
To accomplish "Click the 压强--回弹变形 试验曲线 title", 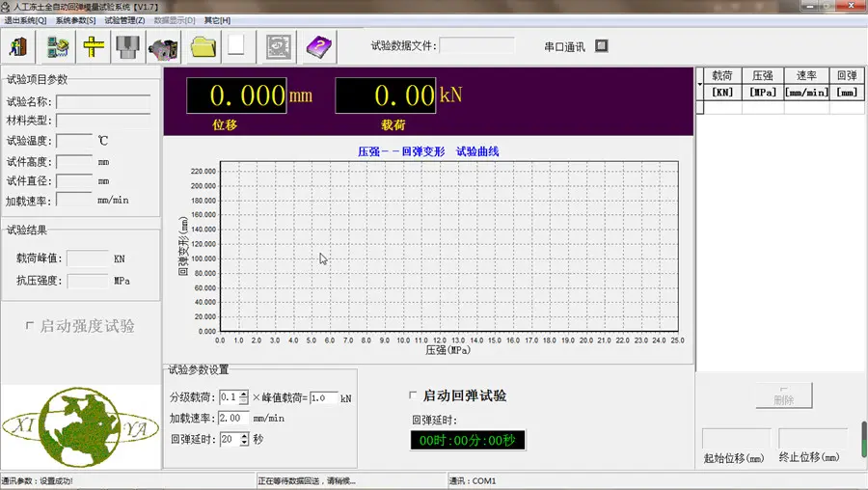I will pos(428,151).
